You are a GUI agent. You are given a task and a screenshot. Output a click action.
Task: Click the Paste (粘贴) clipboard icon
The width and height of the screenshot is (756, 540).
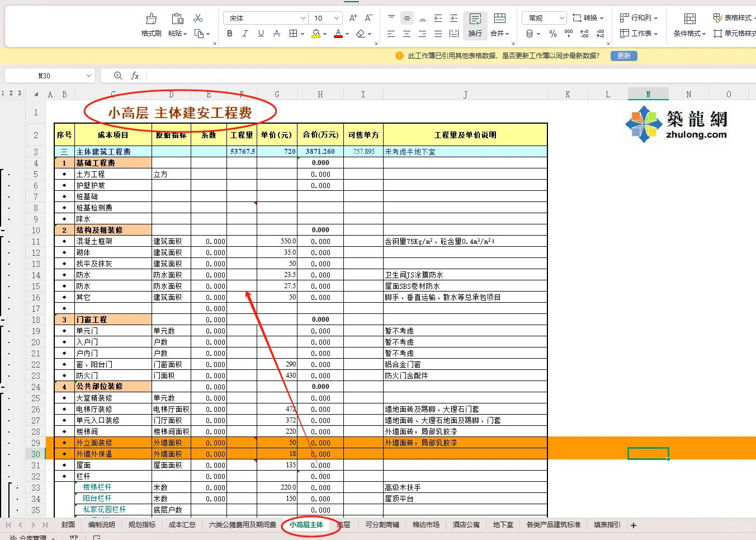point(177,19)
